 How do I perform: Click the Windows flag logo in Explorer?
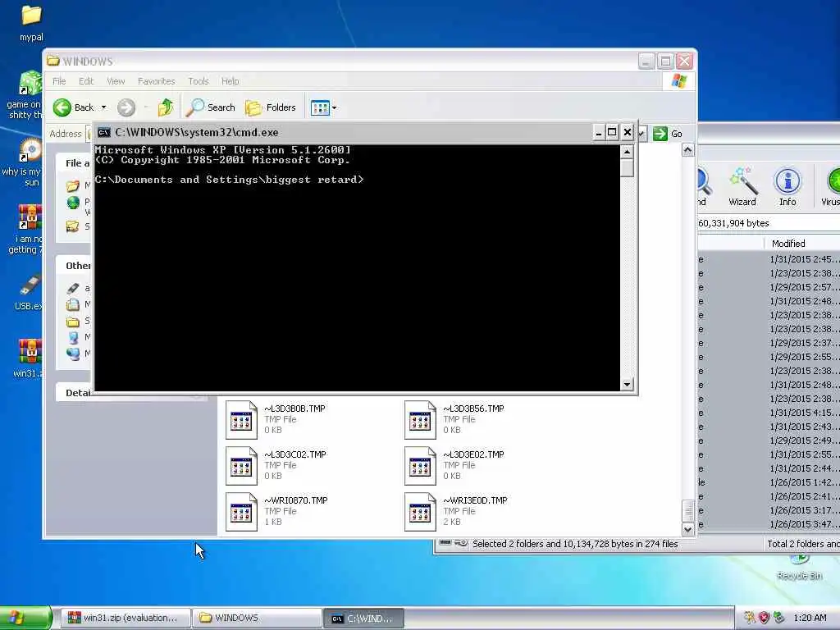point(678,81)
